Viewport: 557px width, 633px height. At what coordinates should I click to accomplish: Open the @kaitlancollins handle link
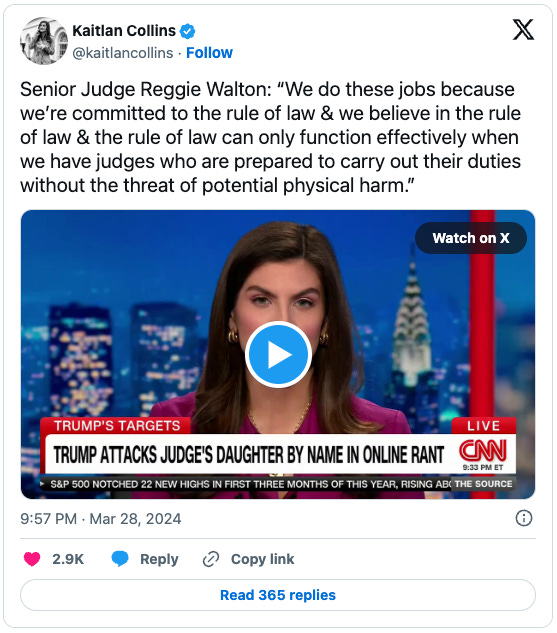123,53
